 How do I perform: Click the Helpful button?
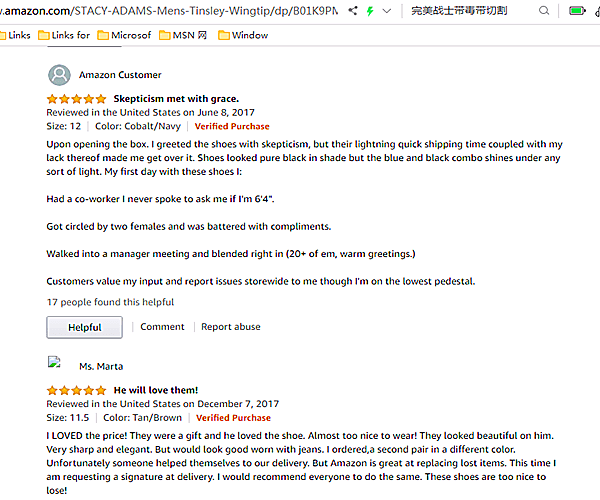point(84,327)
